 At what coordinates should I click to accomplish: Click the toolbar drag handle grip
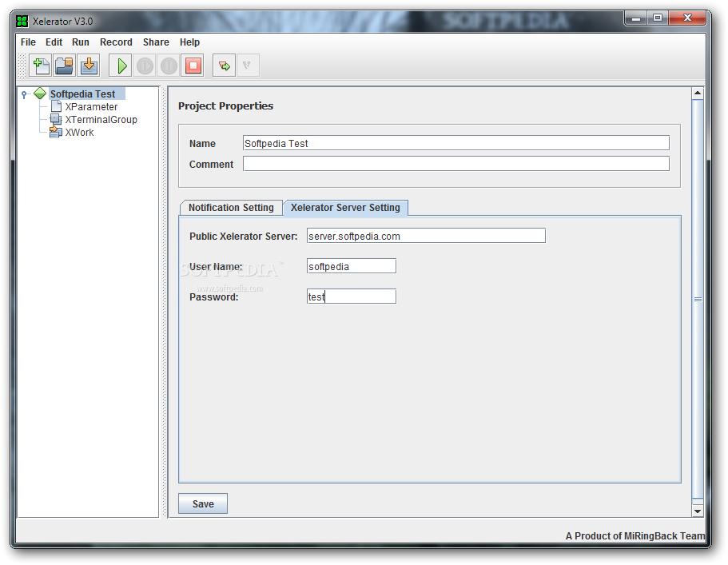(22, 66)
